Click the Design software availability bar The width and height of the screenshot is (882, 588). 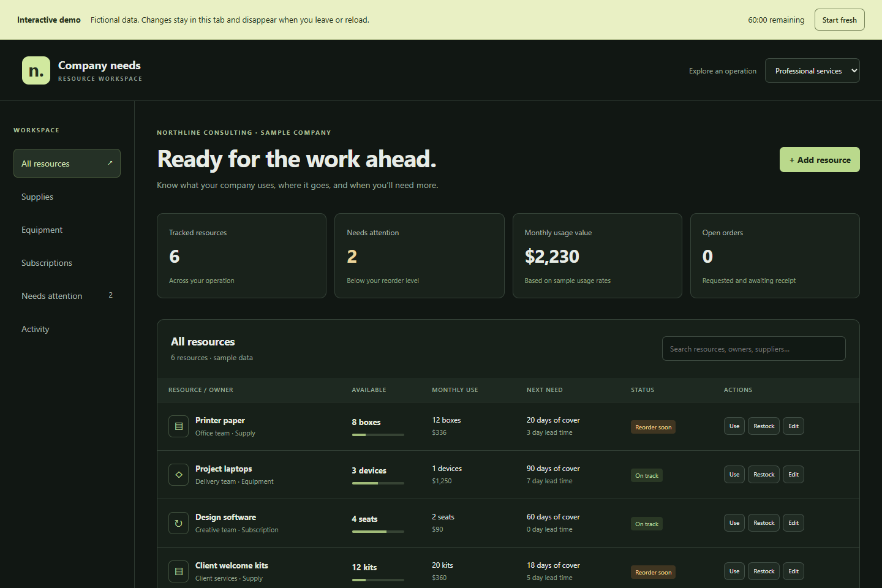click(378, 532)
